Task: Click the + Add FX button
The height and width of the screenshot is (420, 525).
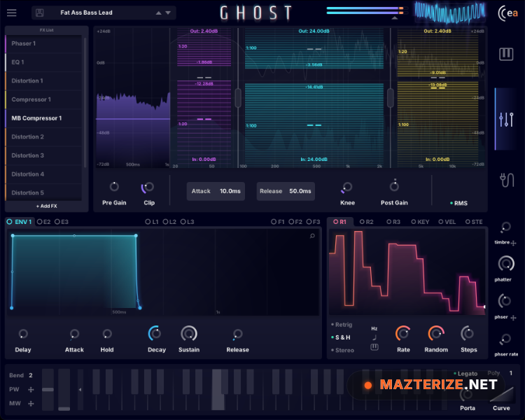Action: point(46,206)
